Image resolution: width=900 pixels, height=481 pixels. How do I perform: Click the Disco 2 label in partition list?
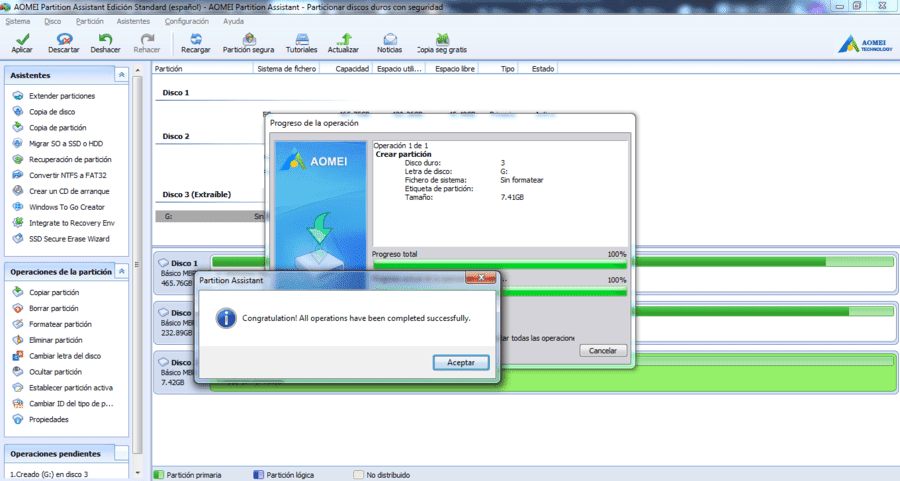coord(176,137)
